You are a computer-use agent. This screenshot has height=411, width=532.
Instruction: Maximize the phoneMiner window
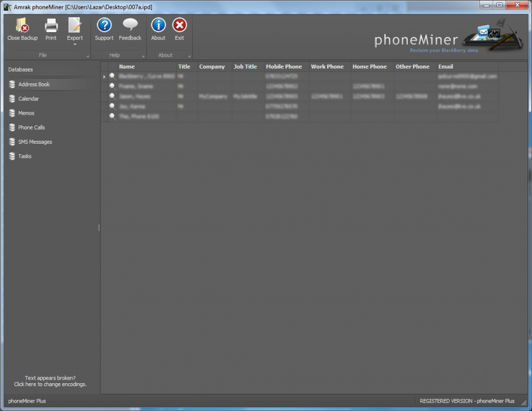point(499,5)
